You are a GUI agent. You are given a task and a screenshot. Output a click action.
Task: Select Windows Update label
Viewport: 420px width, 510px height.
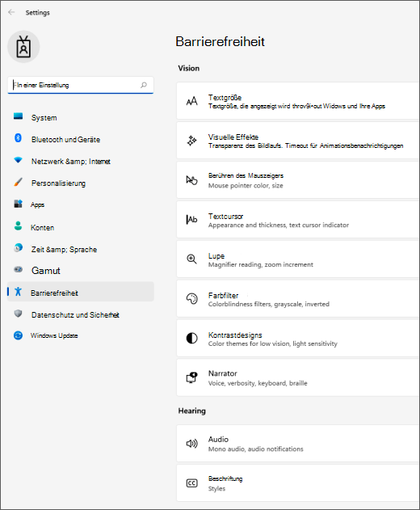point(54,335)
